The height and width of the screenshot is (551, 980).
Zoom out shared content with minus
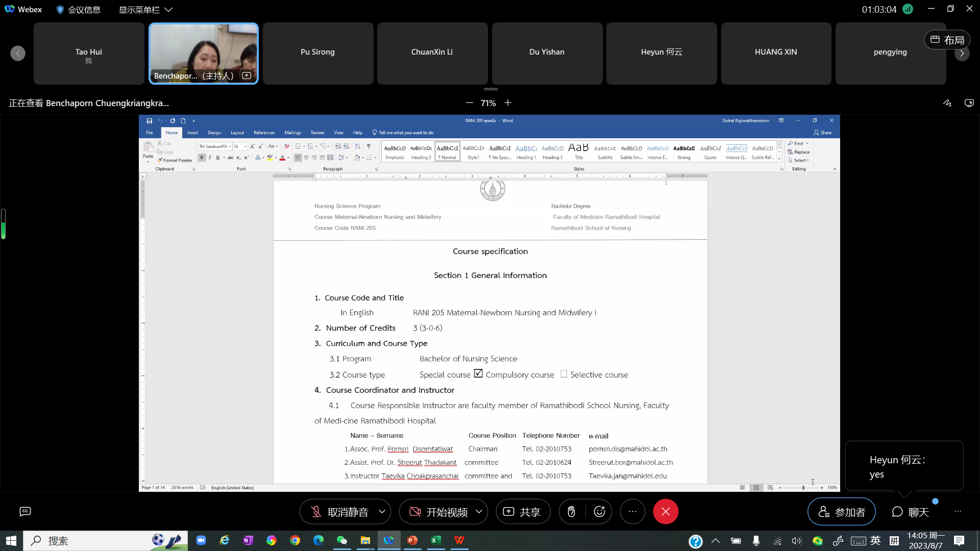469,103
